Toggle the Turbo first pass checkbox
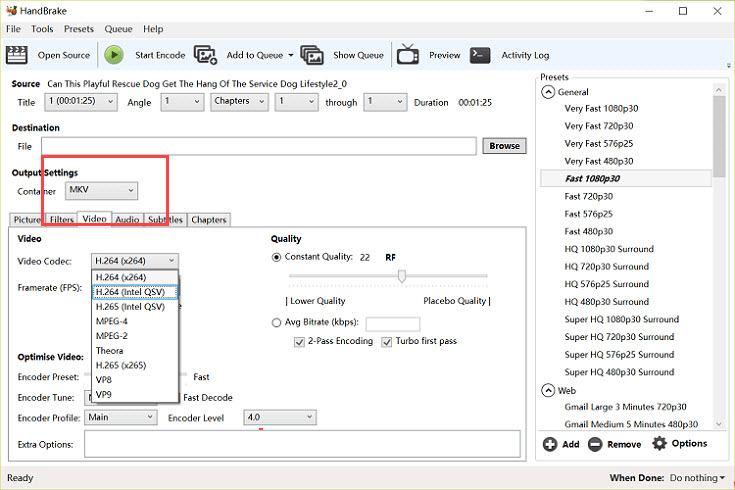This screenshot has height=490, width=735. [x=387, y=342]
